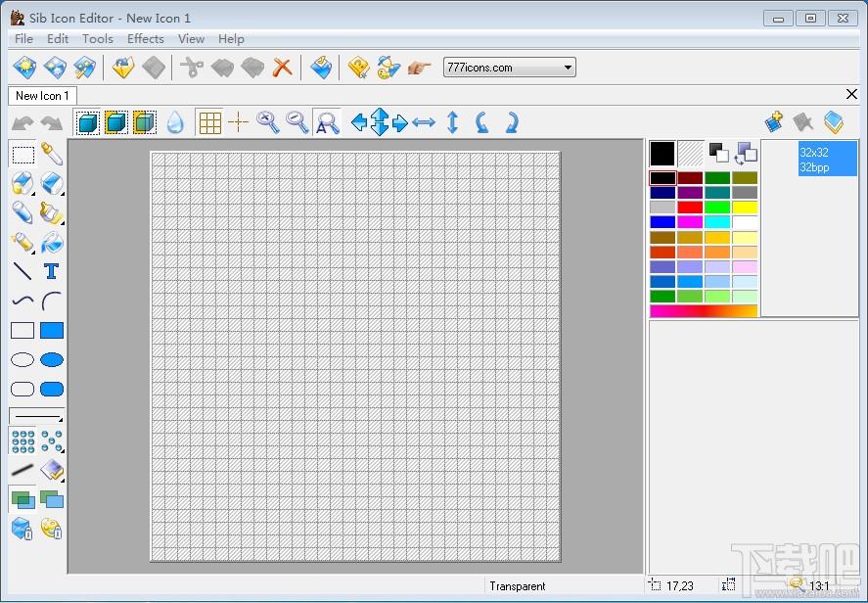The width and height of the screenshot is (868, 603).
Task: Open the Help menu
Action: [231, 39]
